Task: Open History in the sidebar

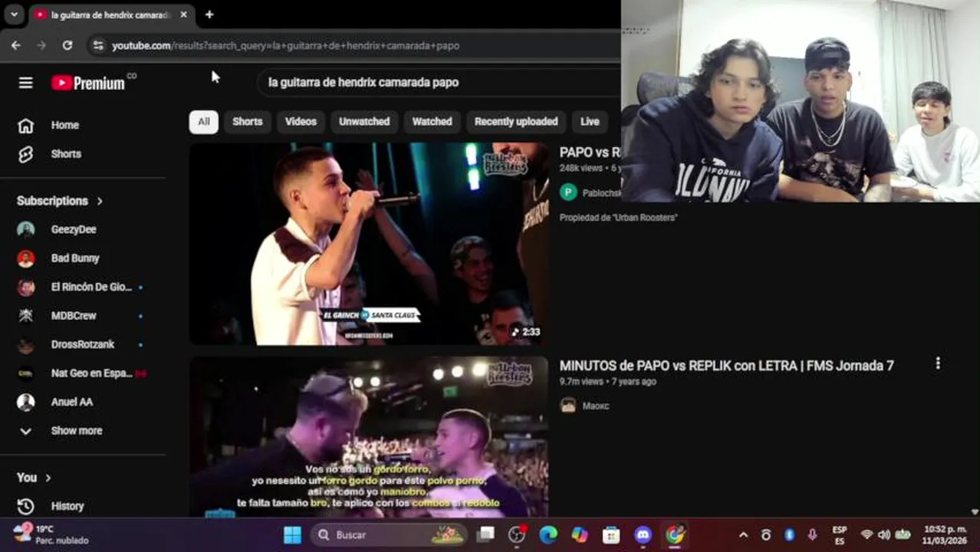Action: (67, 506)
